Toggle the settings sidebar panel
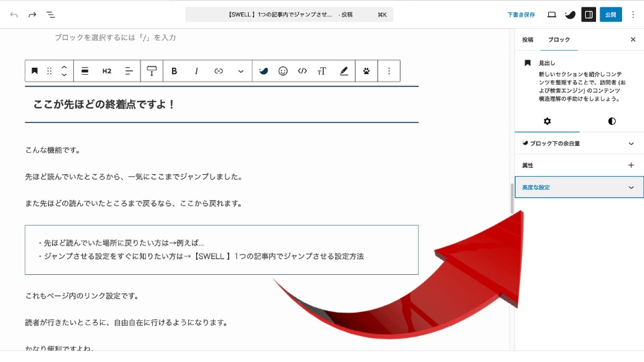 pyautogui.click(x=589, y=15)
